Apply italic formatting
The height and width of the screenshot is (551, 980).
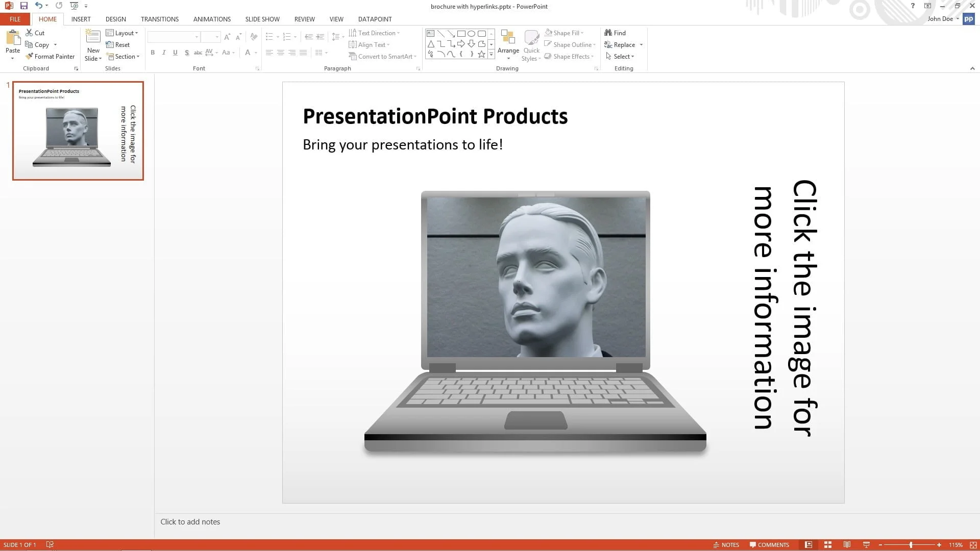(x=163, y=52)
